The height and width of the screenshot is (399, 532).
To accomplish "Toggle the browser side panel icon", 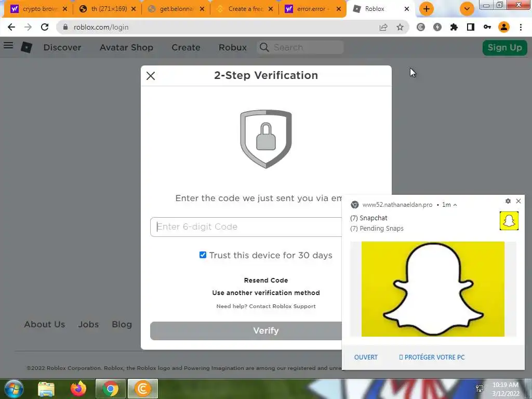I will pos(471,27).
